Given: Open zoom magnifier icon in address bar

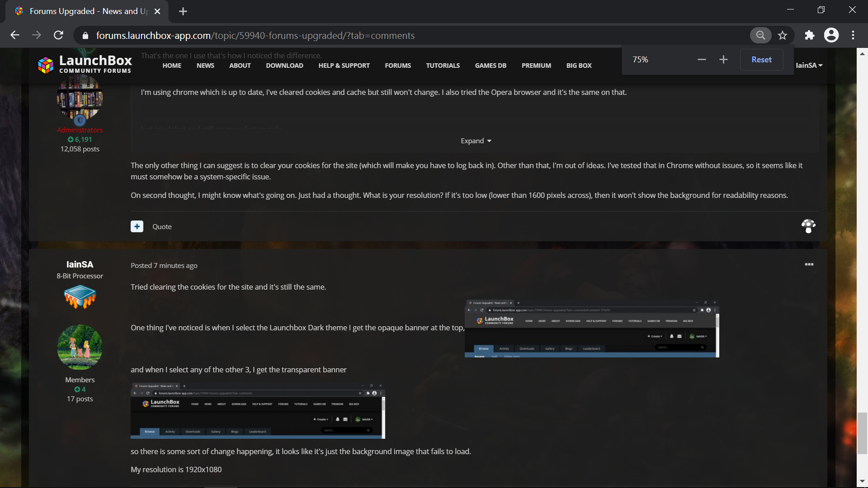Looking at the screenshot, I should (x=760, y=35).
